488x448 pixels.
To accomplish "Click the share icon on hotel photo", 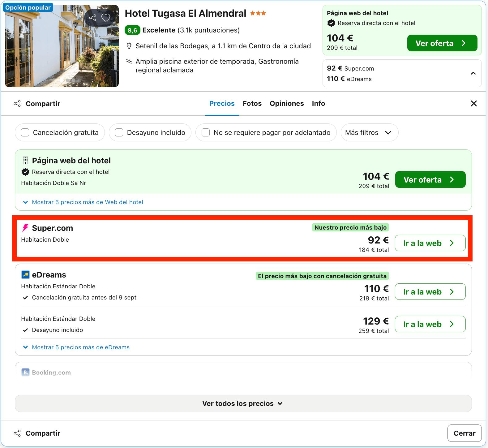I will (92, 18).
